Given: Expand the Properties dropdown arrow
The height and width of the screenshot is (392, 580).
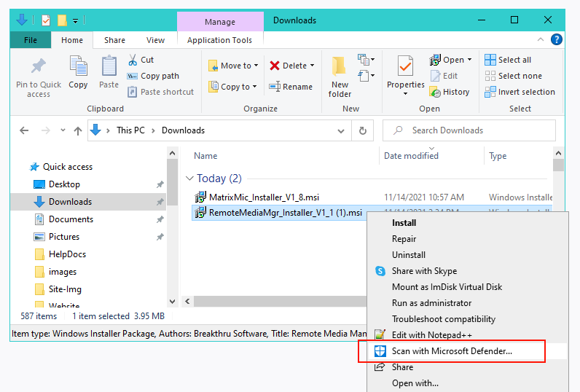Looking at the screenshot, I should pyautogui.click(x=405, y=94).
